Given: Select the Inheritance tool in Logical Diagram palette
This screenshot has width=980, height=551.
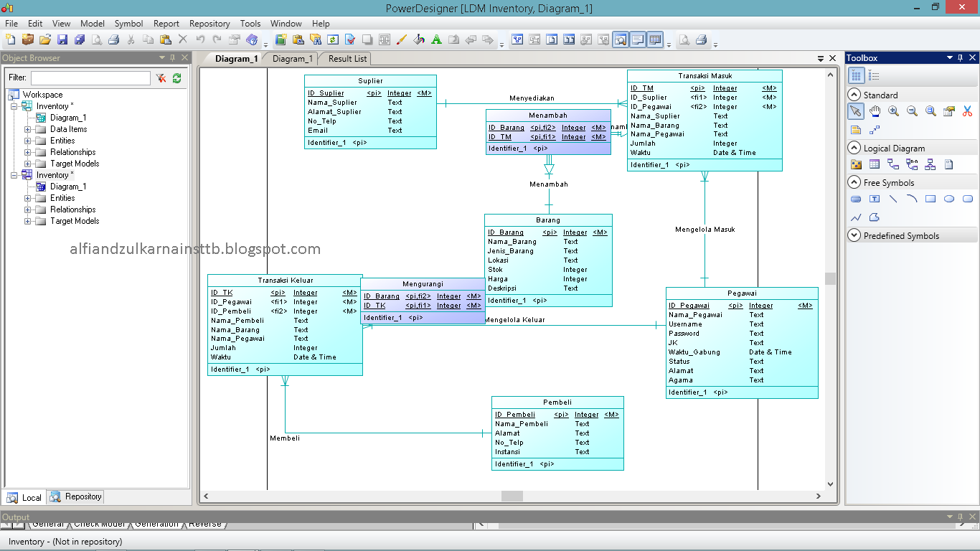Looking at the screenshot, I should (x=930, y=165).
